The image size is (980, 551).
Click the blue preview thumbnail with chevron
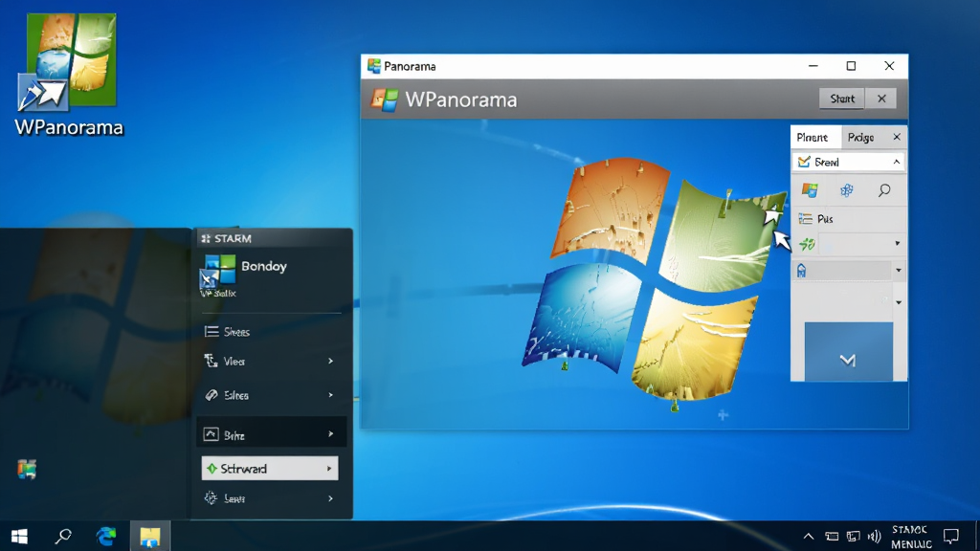click(848, 351)
